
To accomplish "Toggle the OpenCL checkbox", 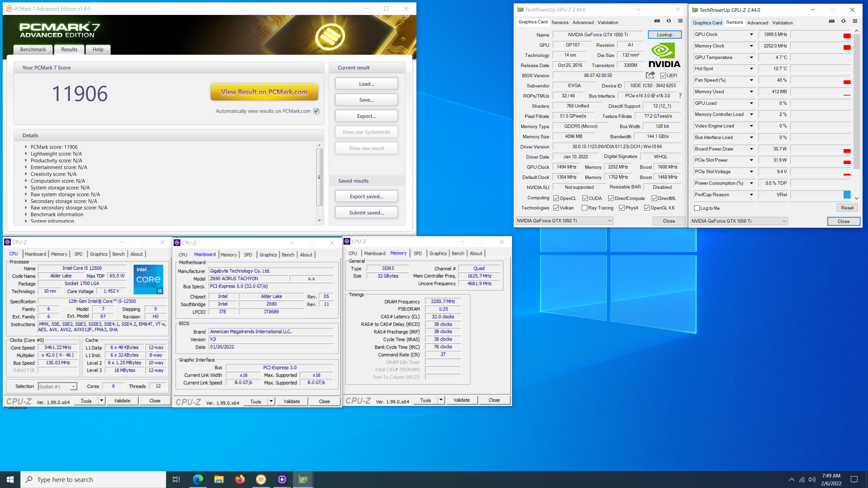I will click(556, 198).
